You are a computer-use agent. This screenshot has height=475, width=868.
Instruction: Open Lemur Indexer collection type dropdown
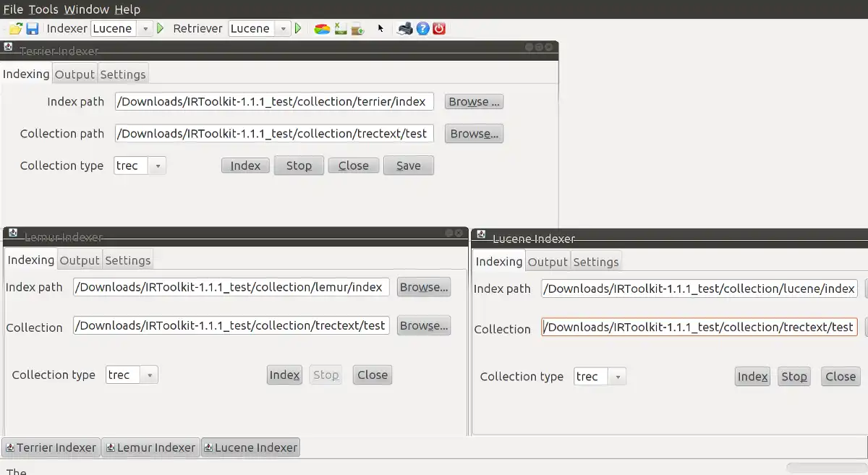coord(150,375)
